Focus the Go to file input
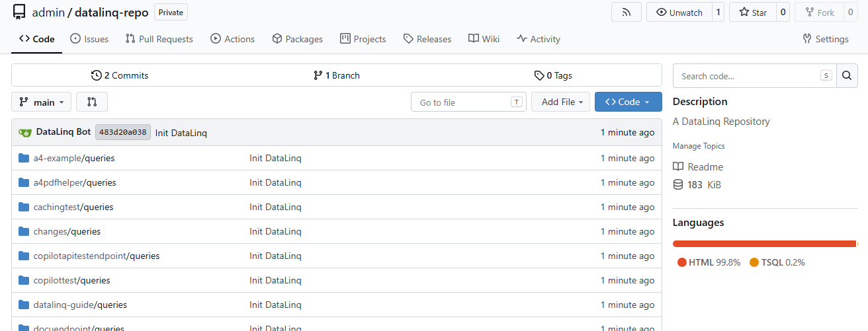Image resolution: width=868 pixels, height=331 pixels. [x=468, y=102]
